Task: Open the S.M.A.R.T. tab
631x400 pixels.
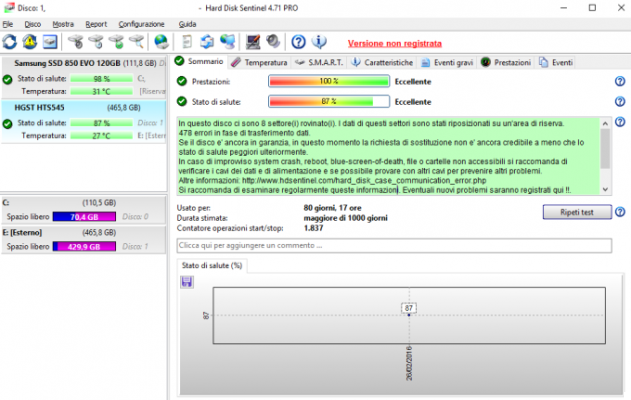Action: [319, 63]
